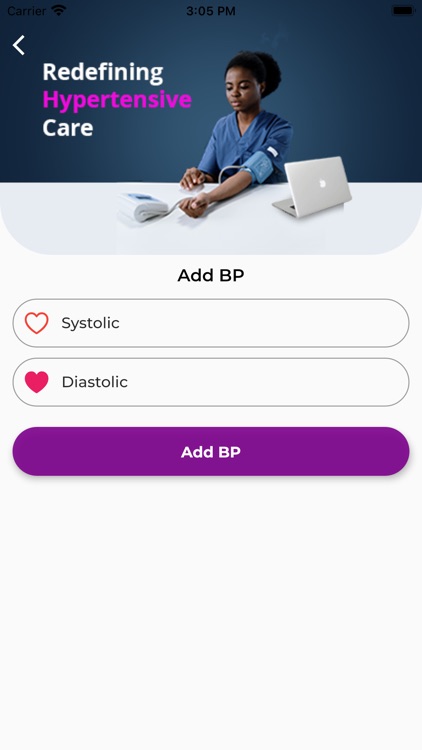Tap the filled pink heart icon beside Diastolic
The image size is (422, 750).
37,382
